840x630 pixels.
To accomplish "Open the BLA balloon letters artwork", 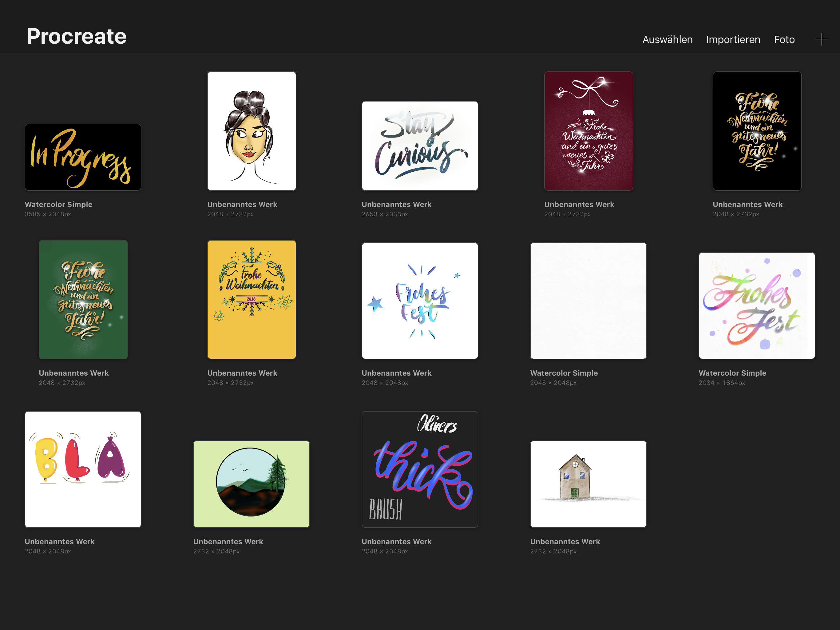I will point(83,469).
